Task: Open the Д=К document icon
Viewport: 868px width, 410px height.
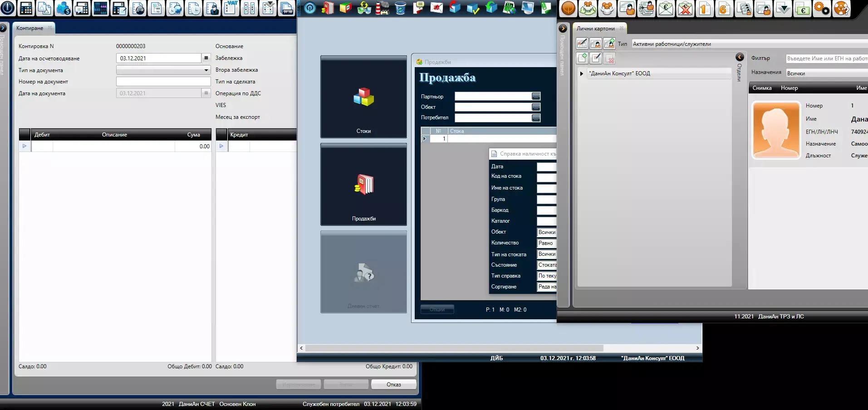Action: (138, 8)
